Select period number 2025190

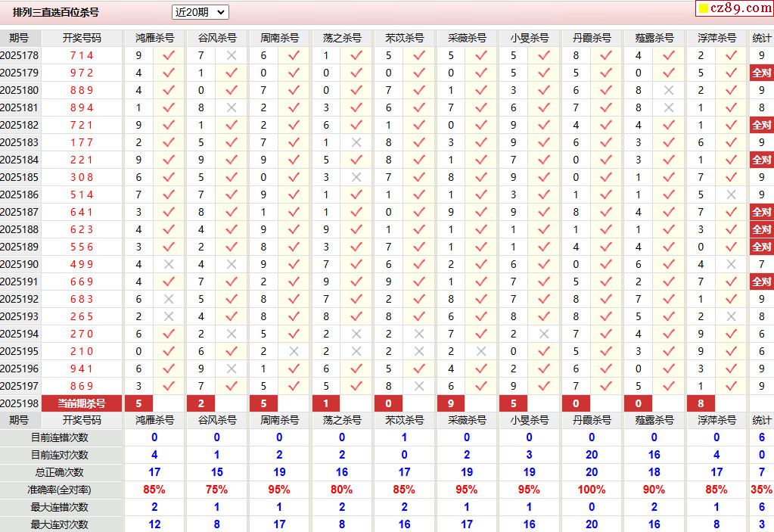(19, 265)
